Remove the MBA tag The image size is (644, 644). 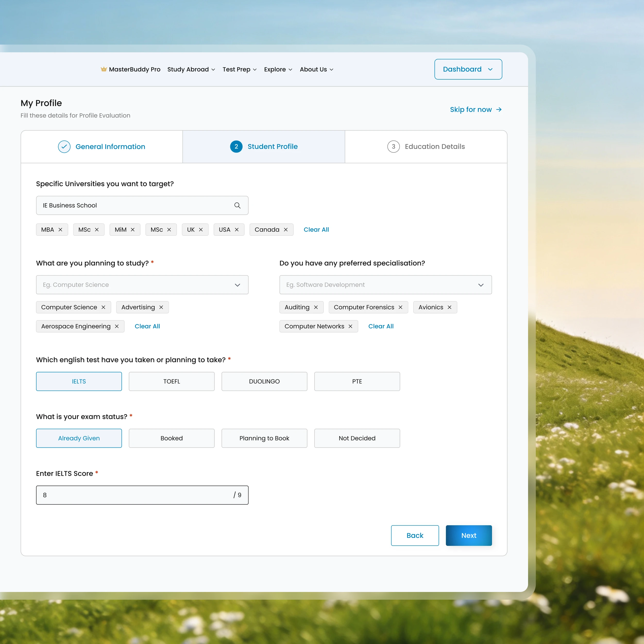60,230
